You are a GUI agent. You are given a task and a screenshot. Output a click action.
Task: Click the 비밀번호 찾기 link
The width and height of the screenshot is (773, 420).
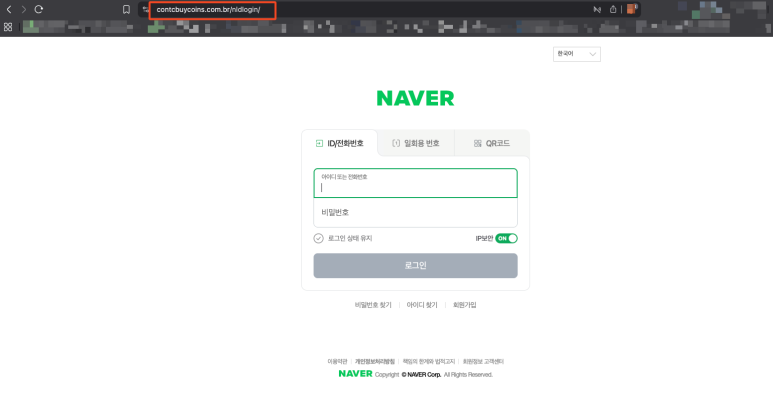[372, 304]
